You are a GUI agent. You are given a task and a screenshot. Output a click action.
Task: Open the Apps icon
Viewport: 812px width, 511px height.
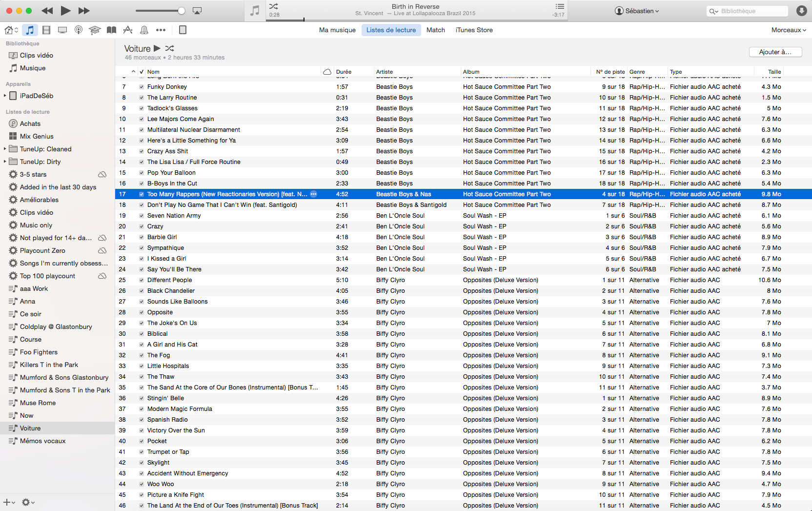pyautogui.click(x=128, y=30)
